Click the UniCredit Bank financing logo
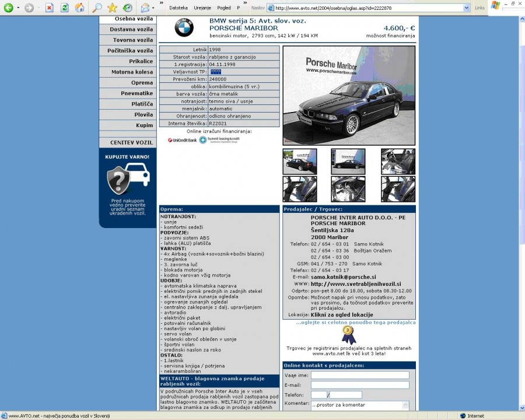This screenshot has height=420, width=525. pos(182,141)
